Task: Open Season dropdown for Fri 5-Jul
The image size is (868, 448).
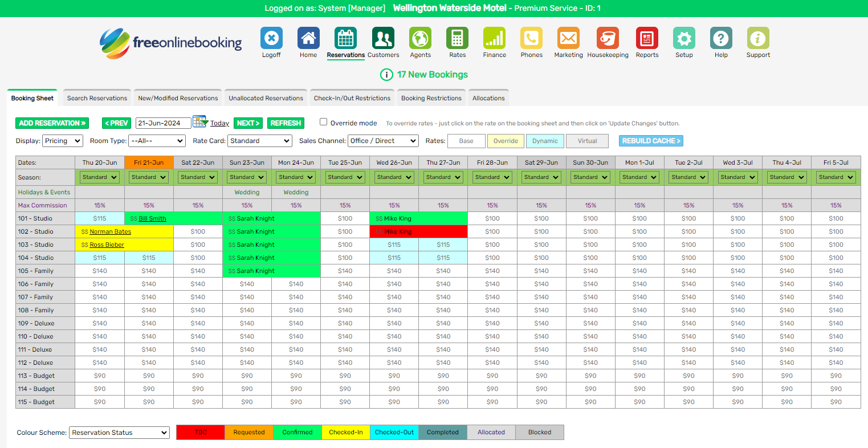Action: [x=836, y=177]
